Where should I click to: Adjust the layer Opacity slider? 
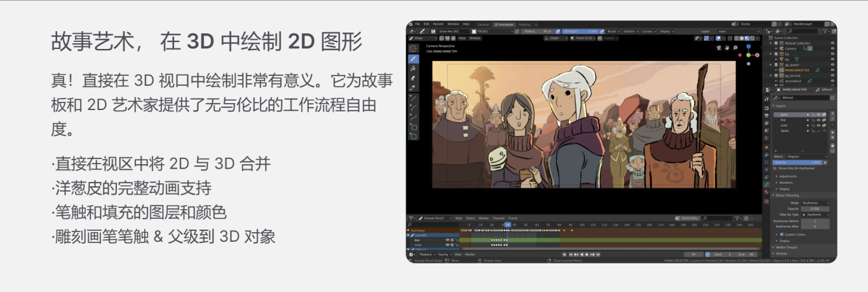(797, 162)
